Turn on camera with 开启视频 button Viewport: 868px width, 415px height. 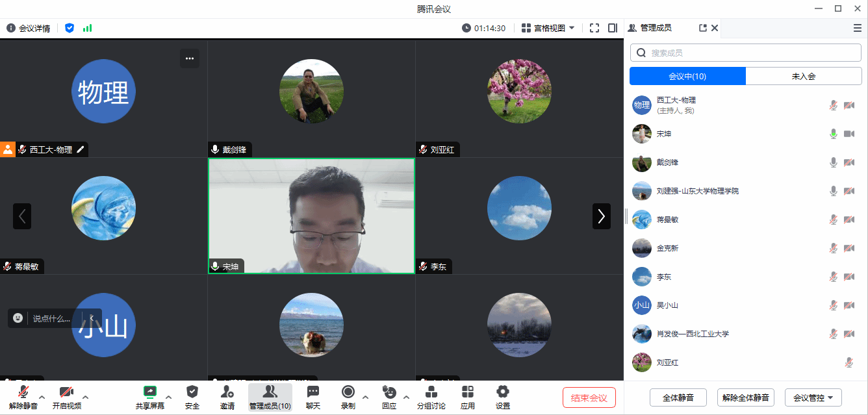pos(66,392)
